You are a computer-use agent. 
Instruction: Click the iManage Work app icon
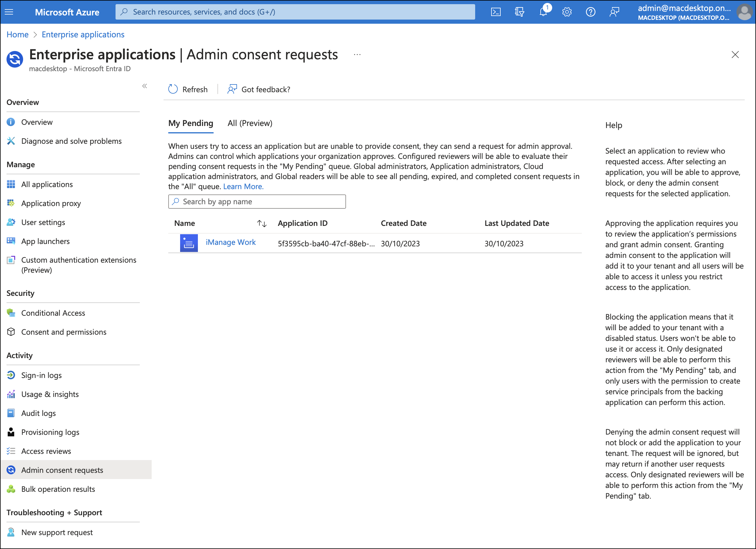(189, 243)
